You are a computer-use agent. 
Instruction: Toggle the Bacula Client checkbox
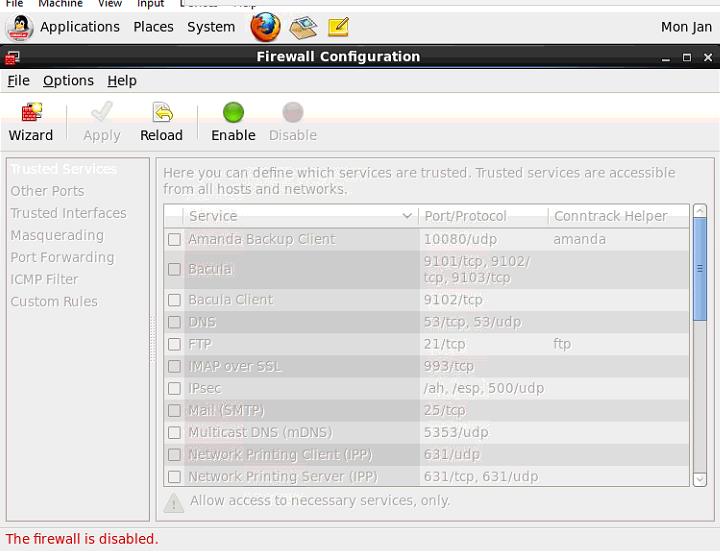point(174,300)
